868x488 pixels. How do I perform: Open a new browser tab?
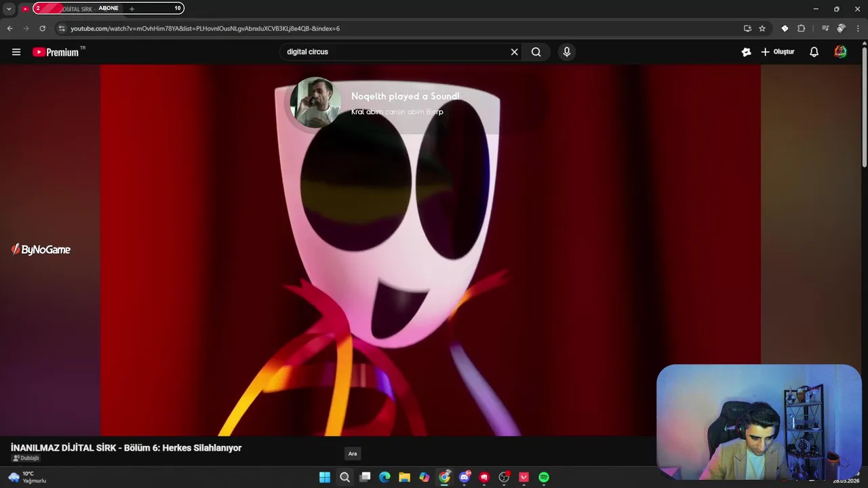[x=132, y=9]
